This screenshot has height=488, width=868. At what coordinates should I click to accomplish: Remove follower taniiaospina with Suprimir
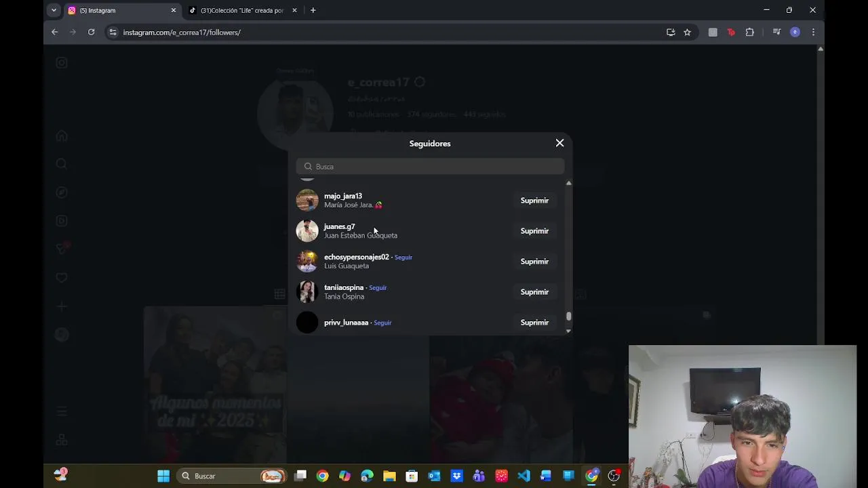click(534, 292)
